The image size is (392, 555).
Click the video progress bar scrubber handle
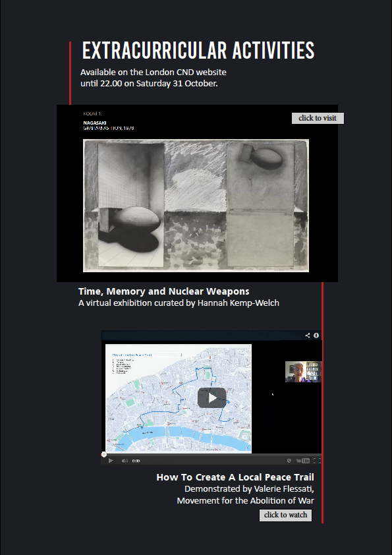click(x=103, y=454)
